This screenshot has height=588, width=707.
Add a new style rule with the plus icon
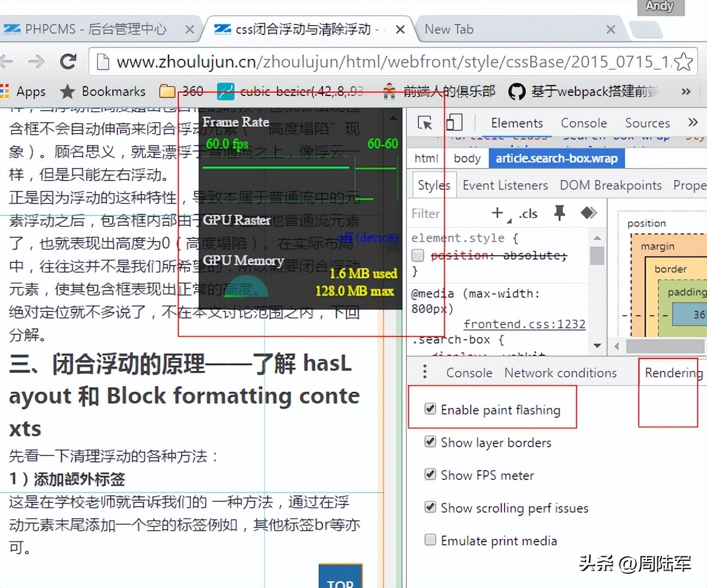pos(497,213)
